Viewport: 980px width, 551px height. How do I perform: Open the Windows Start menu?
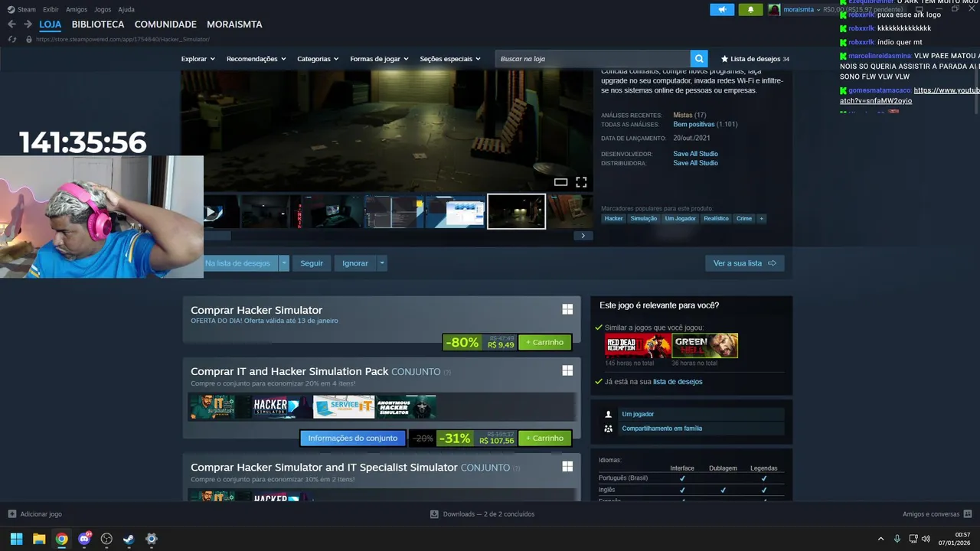16,539
